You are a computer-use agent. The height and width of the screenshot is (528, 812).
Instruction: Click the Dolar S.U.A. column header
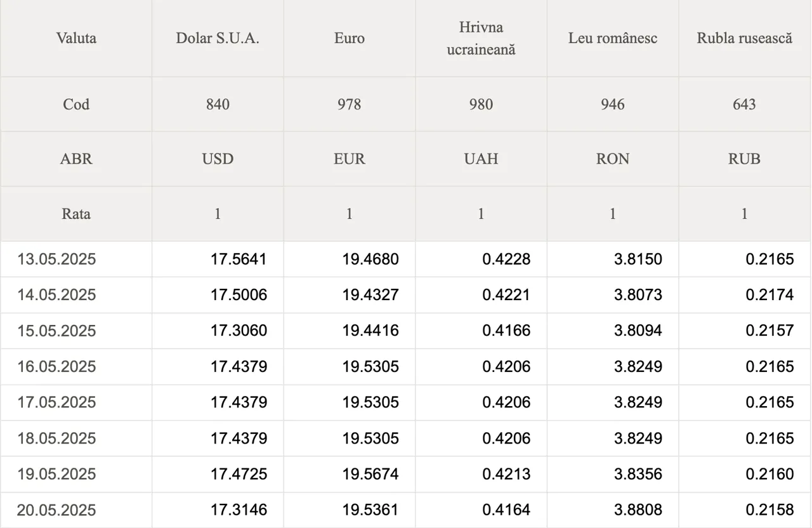tap(218, 38)
